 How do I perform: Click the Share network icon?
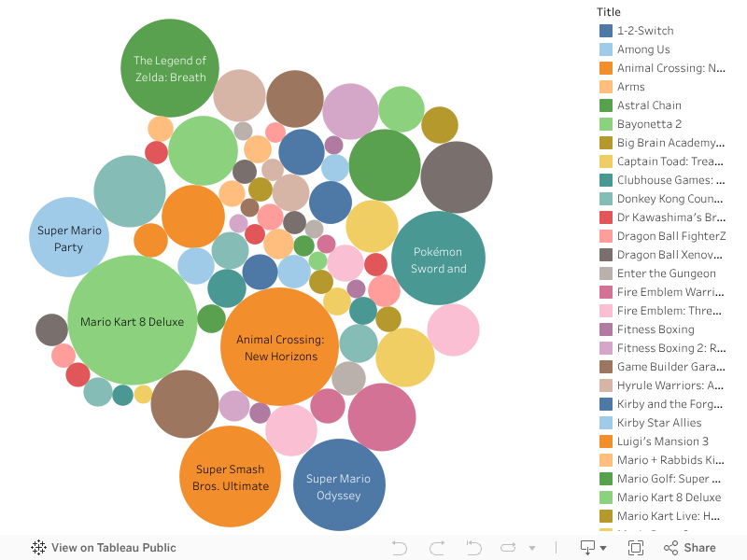click(x=669, y=548)
